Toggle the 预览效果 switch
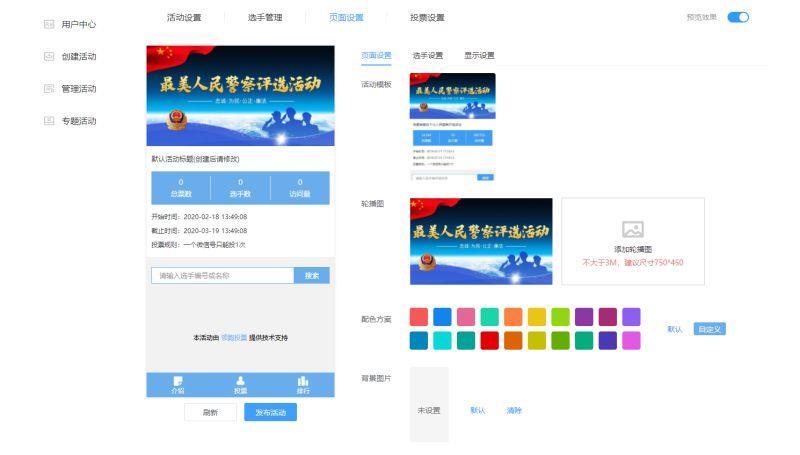Viewport: 800px width, 455px height. point(738,17)
